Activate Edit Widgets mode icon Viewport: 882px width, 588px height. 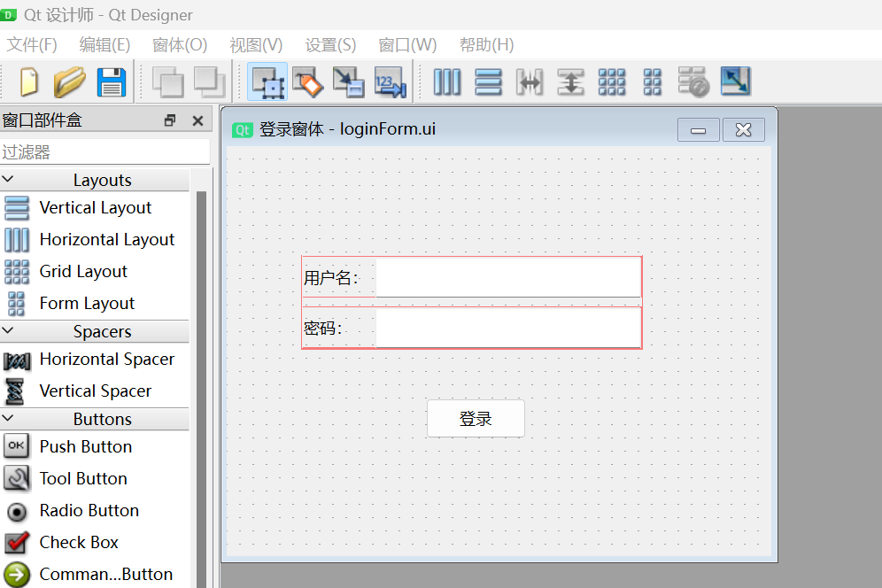[x=267, y=82]
